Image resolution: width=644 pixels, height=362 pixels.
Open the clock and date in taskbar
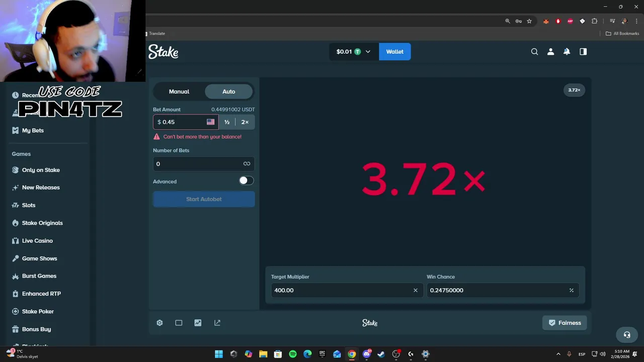point(622,354)
